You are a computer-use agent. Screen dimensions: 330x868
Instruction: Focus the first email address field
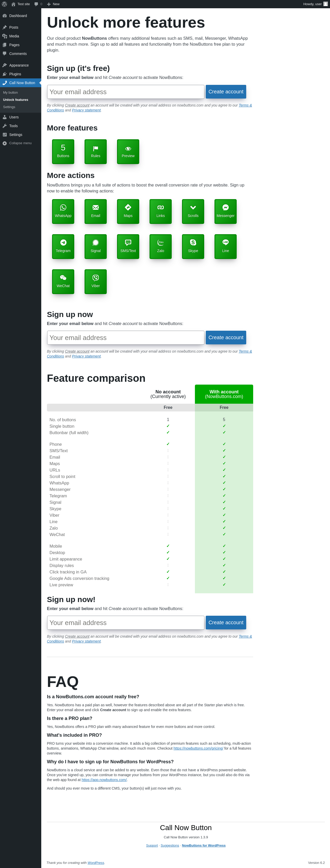coord(126,92)
